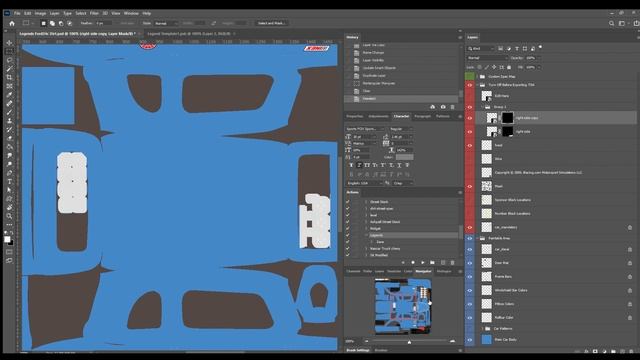Toggle the Legends action checkbox
The width and height of the screenshot is (640, 360).
[x=348, y=235]
